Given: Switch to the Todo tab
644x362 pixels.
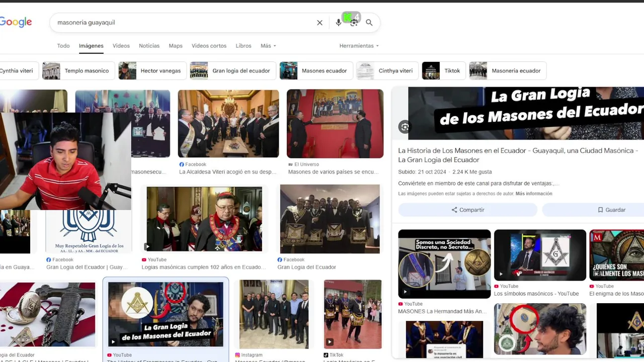Looking at the screenshot, I should [x=63, y=46].
